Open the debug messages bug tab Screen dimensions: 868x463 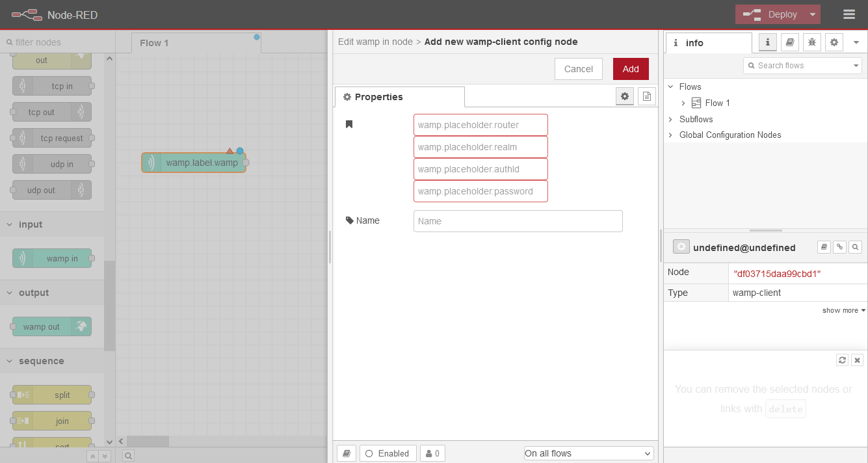pyautogui.click(x=811, y=42)
